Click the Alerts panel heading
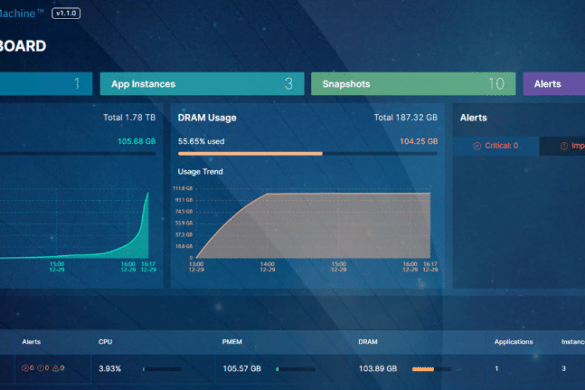Image resolution: width=585 pixels, height=390 pixels. 473,118
